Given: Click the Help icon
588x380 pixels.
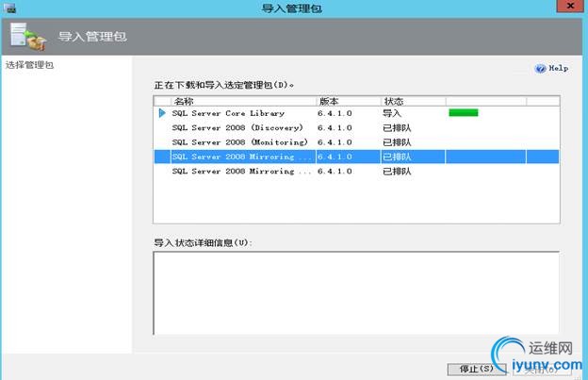Looking at the screenshot, I should pos(540,68).
